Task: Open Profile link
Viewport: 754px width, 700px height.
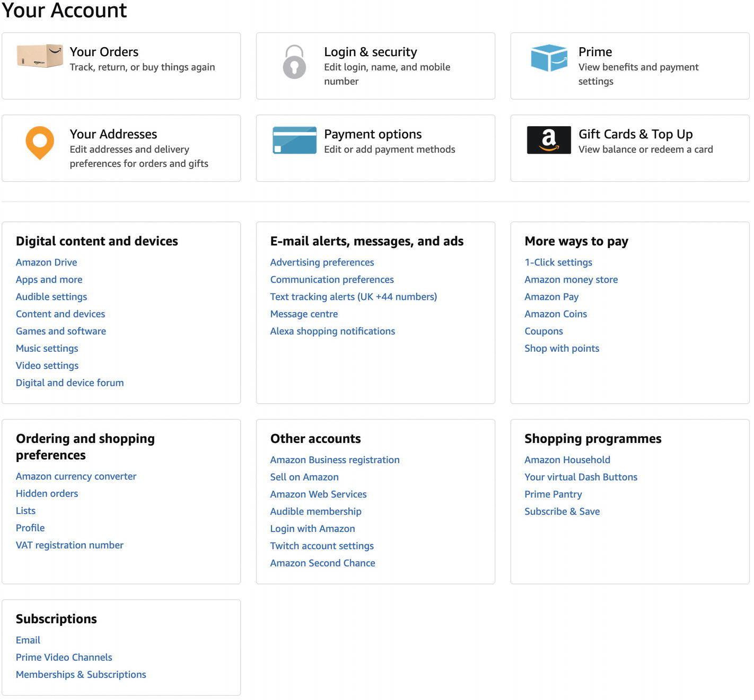Action: pos(30,528)
